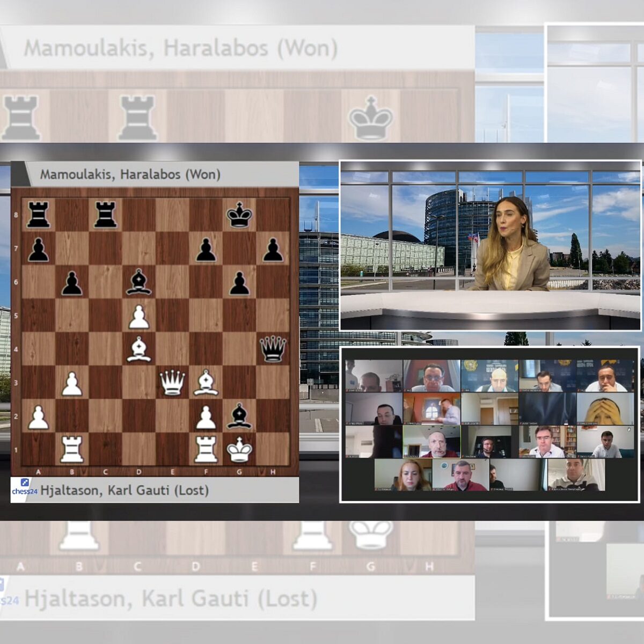The width and height of the screenshot is (644, 644).
Task: Click the participants video grid panel
Action: tap(489, 425)
